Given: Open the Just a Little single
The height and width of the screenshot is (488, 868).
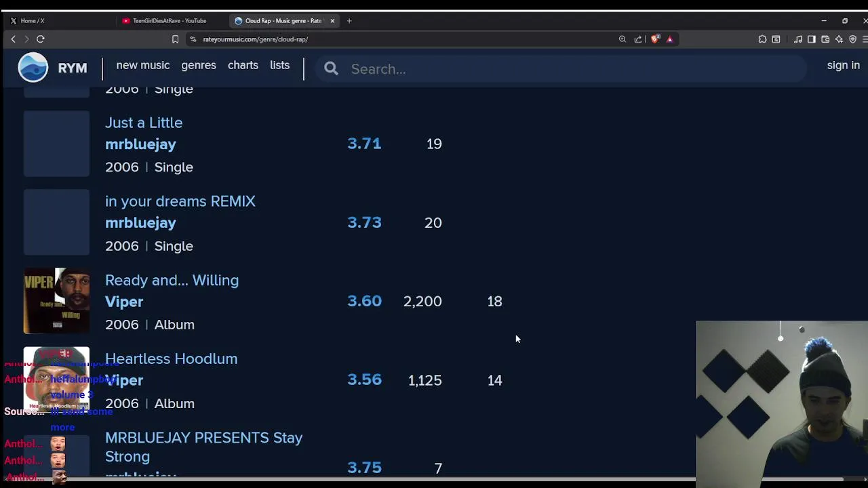Looking at the screenshot, I should [x=144, y=123].
